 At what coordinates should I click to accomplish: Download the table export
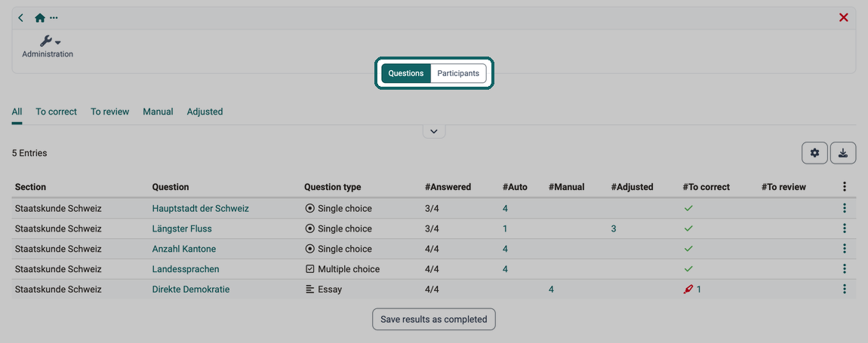coord(843,153)
